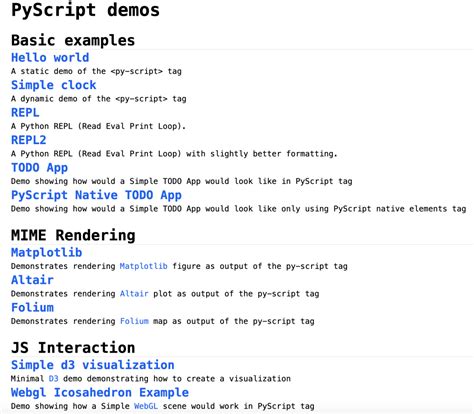This screenshot has width=474, height=414.
Task: Click the description ending 'look like in PyScript tag'
Action: (182, 181)
